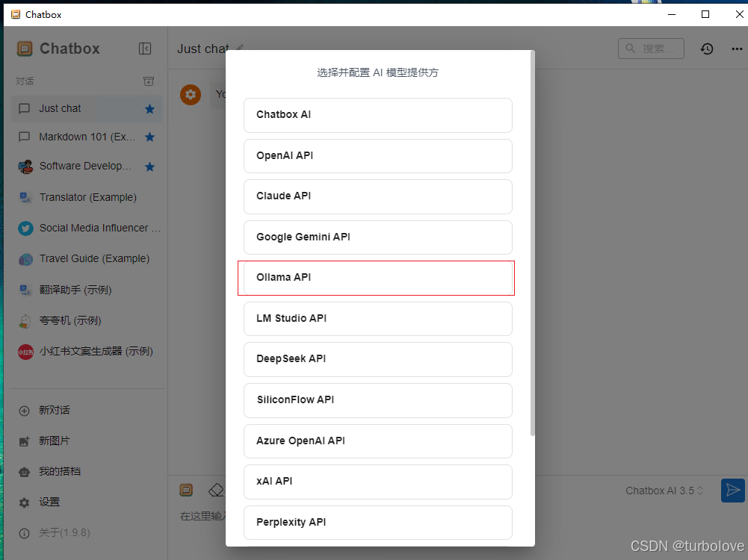The height and width of the screenshot is (560, 748).
Task: Click the provider list scrollbar
Action: (532, 243)
